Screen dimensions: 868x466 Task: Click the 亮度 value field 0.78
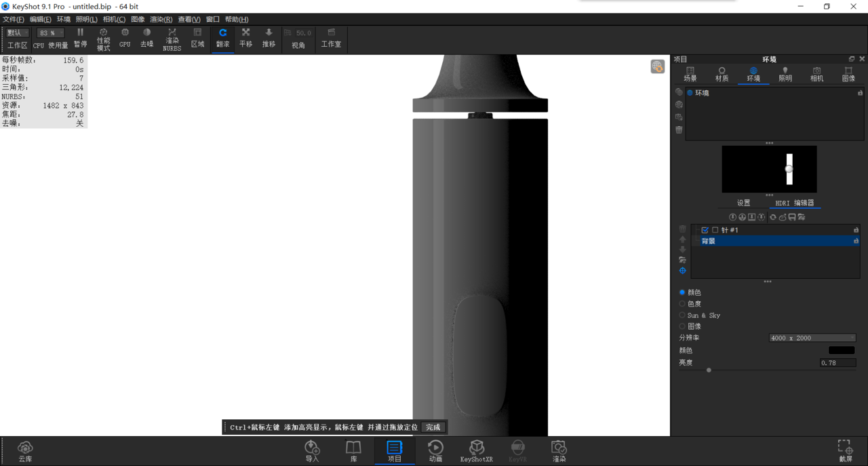pyautogui.click(x=838, y=363)
